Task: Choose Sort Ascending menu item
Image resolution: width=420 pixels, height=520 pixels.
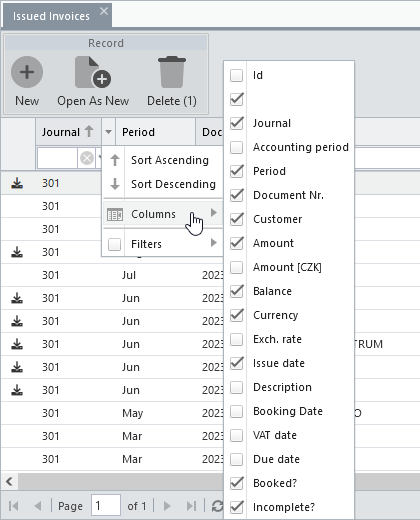Action: 163,160
